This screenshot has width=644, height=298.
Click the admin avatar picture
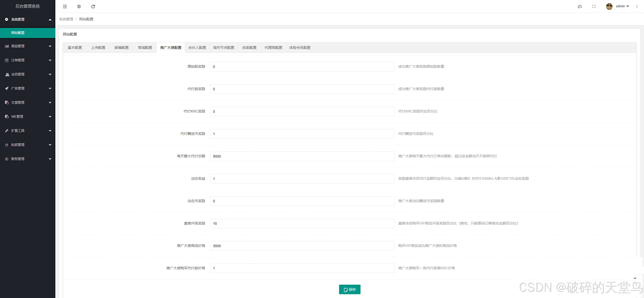tap(609, 7)
